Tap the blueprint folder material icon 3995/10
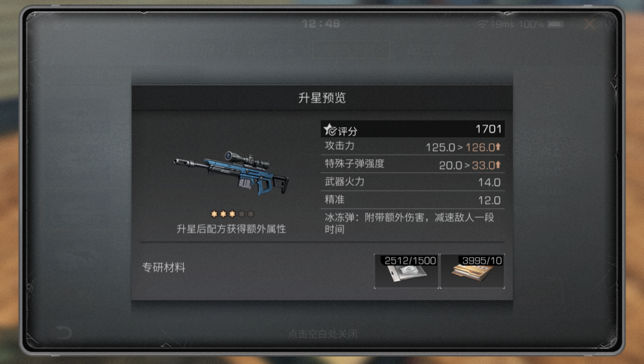 (x=472, y=271)
